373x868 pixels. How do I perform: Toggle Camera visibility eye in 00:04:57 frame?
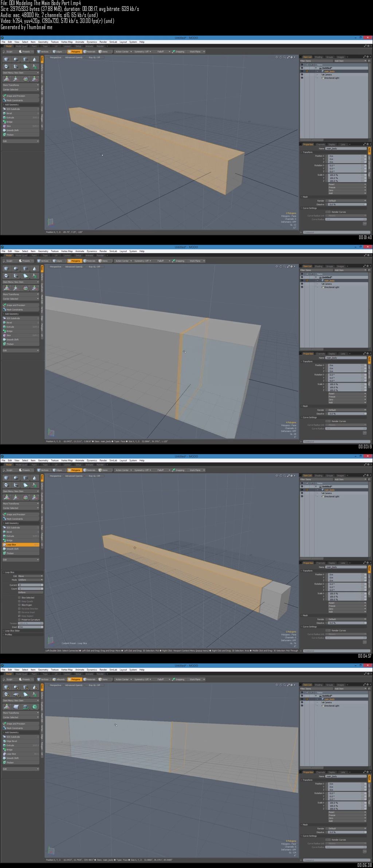pyautogui.click(x=302, y=493)
